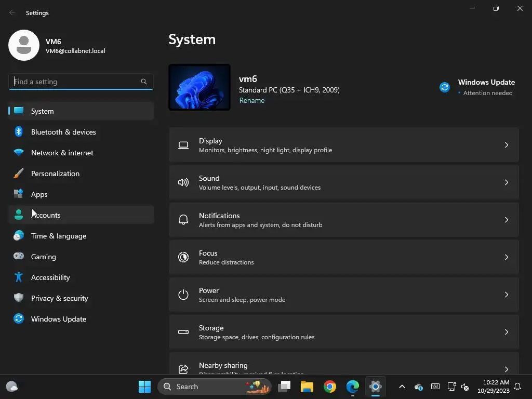Click the Storage drive icon
Screen dimensions: 532x399
coord(183,332)
